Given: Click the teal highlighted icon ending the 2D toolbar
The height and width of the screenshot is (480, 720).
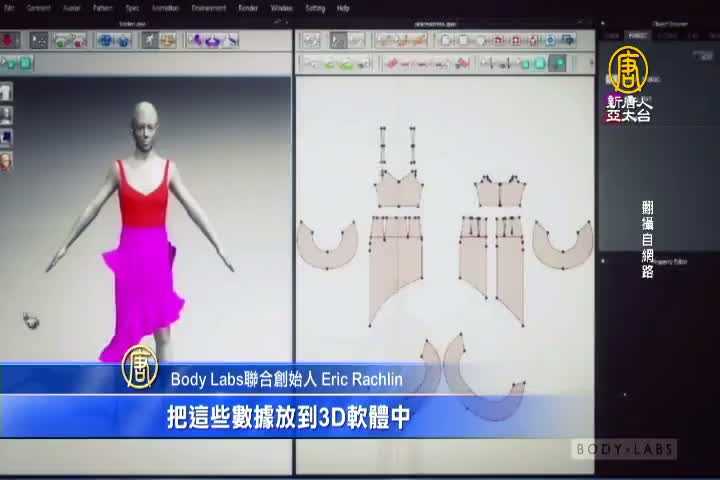Looking at the screenshot, I should (559, 63).
